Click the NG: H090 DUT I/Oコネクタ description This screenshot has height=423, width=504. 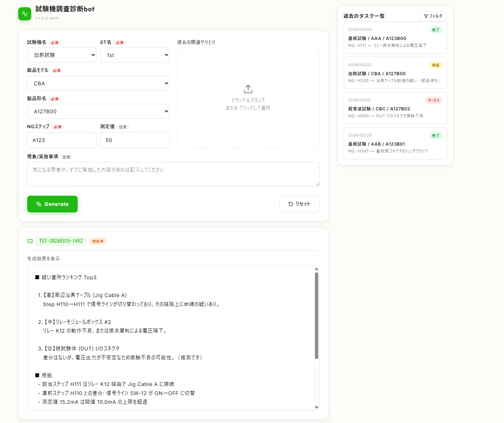click(x=386, y=116)
